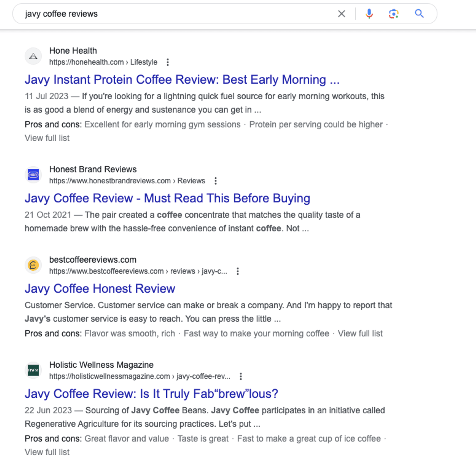476x471 pixels.
Task: Click the honehealth.com › Lifestyle URL
Action: pyautogui.click(x=103, y=62)
